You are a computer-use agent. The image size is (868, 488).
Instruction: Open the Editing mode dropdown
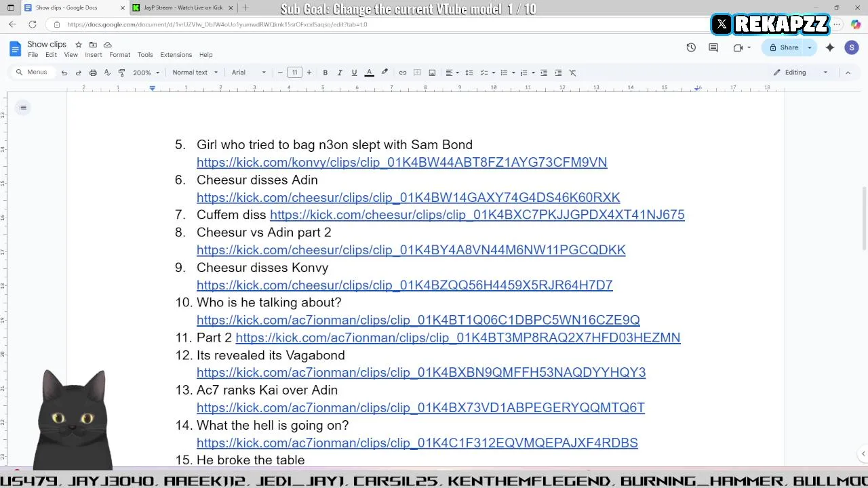pos(801,73)
